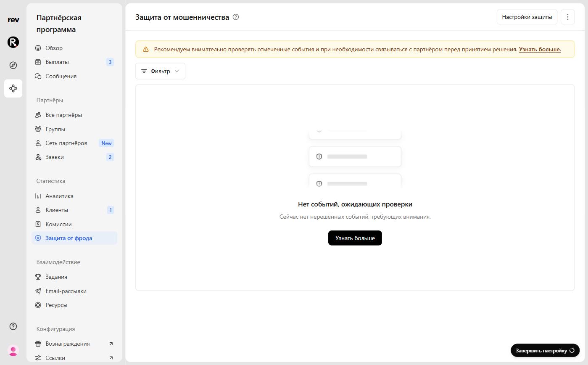Click the shield icon for Защита от фрода
The width and height of the screenshot is (588, 365).
38,238
